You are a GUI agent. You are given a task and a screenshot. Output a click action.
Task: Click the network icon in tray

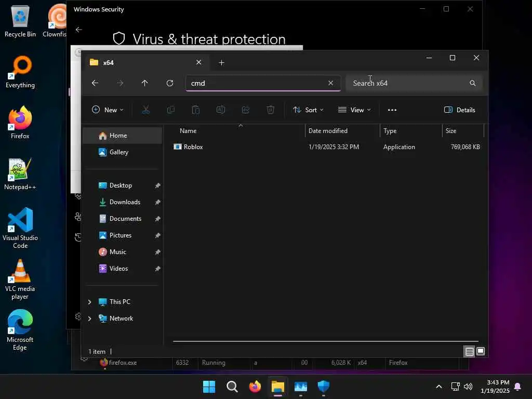pyautogui.click(x=455, y=387)
